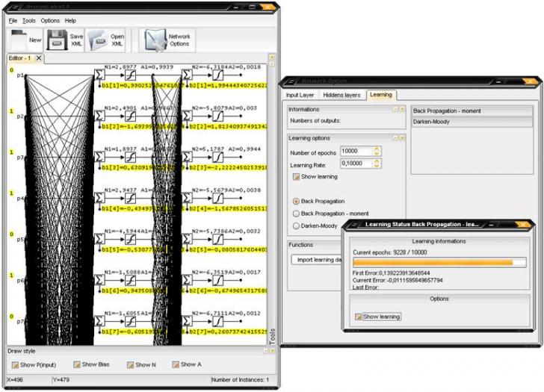The width and height of the screenshot is (544, 392).
Task: Collapse the Learning options panel
Action: coord(394,138)
